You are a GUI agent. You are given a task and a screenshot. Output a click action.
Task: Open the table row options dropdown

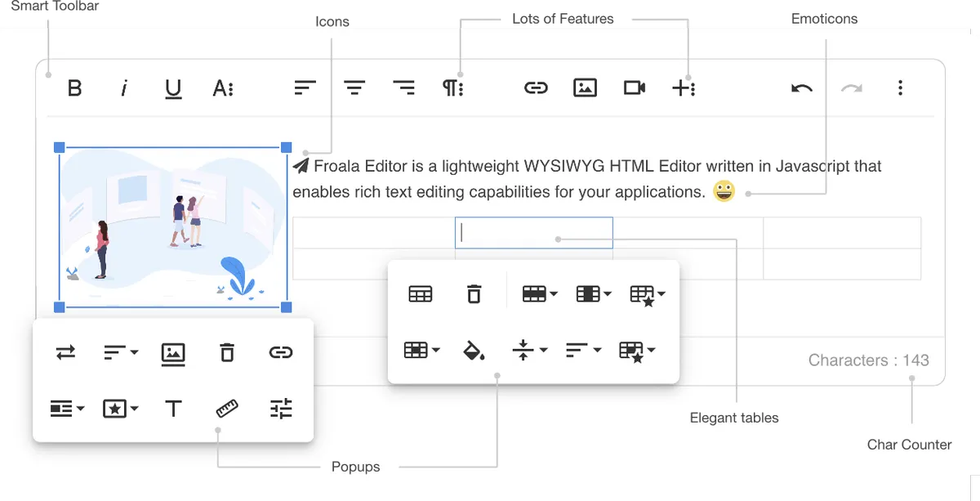click(x=539, y=293)
